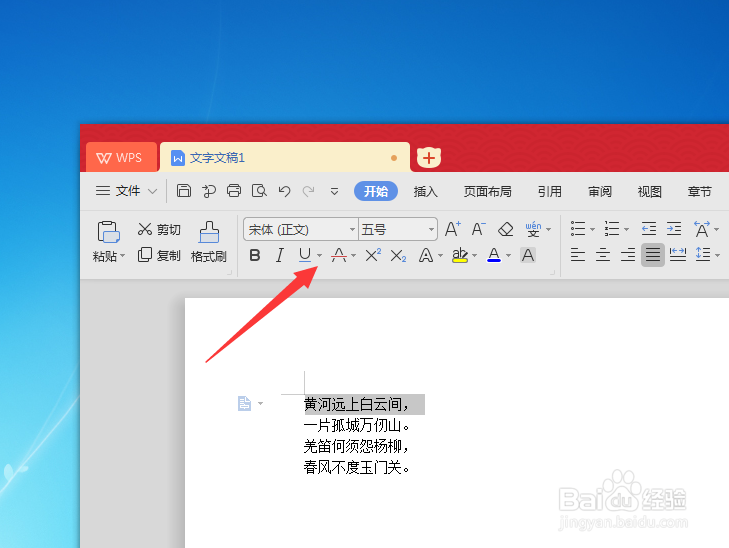Switch to the 审阅 tab
Viewport: 729px width, 548px height.
click(x=599, y=191)
